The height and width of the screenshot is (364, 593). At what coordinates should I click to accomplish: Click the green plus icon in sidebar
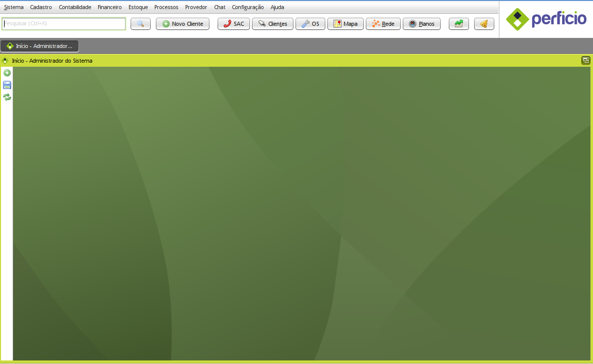7,73
